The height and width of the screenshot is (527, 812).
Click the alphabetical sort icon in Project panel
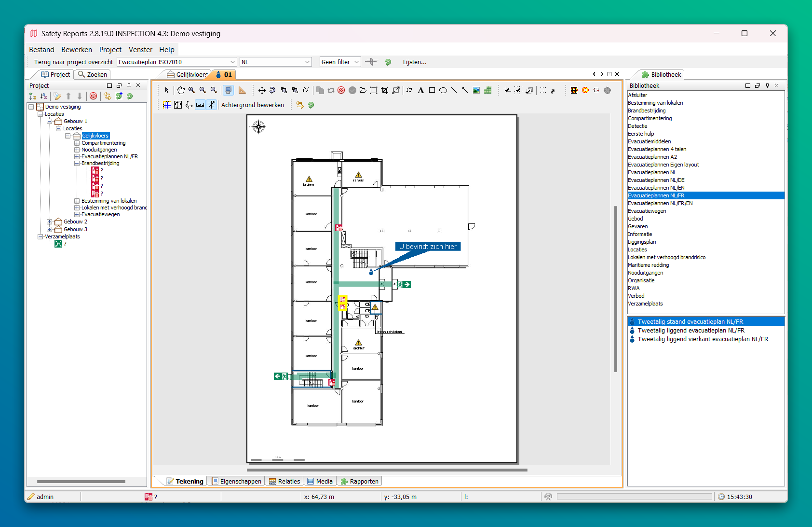click(x=43, y=96)
